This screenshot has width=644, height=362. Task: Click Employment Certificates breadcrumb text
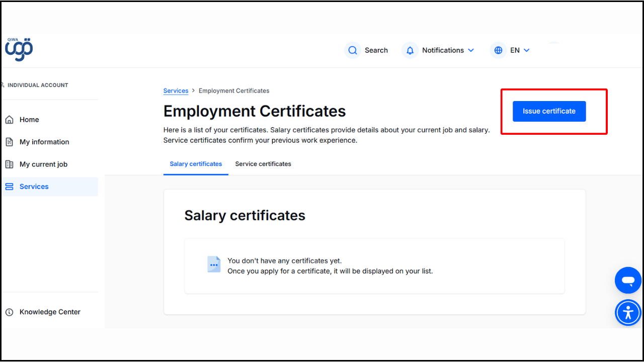point(234,91)
